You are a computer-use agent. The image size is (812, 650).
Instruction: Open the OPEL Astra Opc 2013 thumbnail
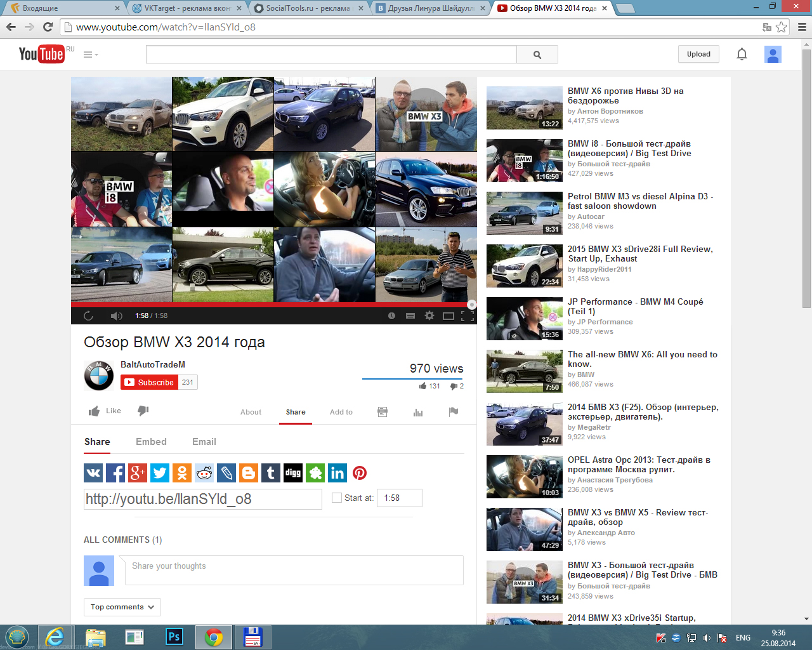pos(525,477)
